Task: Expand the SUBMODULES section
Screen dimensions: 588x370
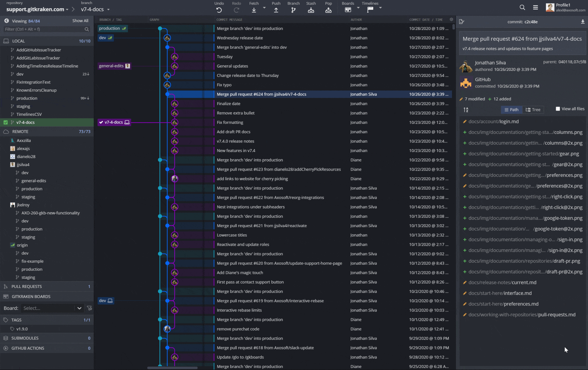Action: point(47,338)
